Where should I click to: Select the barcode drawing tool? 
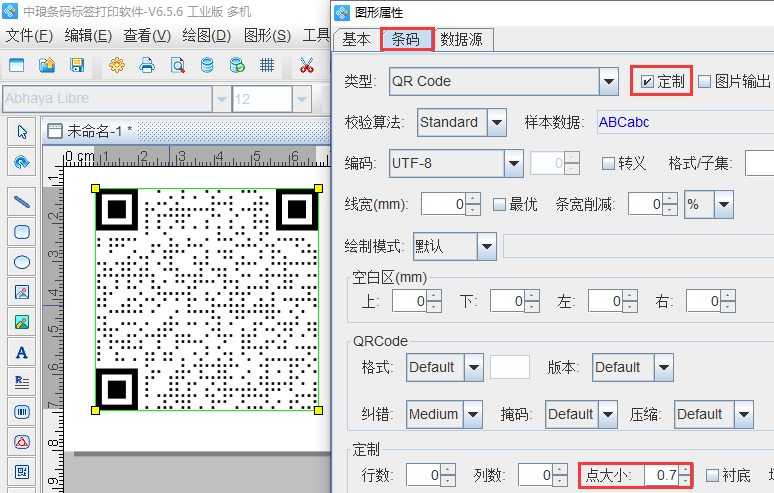(22, 412)
